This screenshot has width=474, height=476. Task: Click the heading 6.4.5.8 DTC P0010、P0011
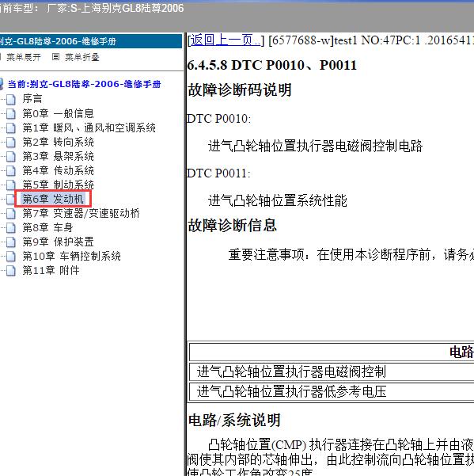271,65
